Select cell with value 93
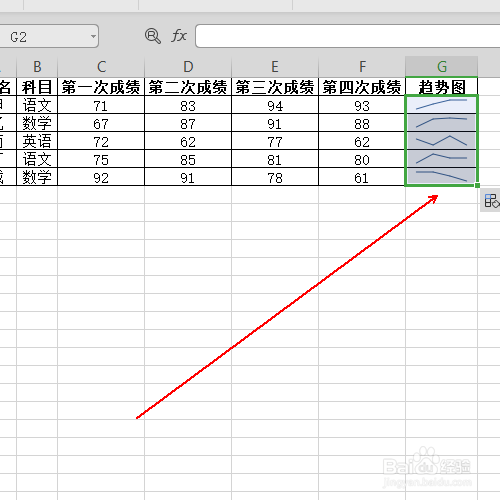This screenshot has width=500, height=500. point(362,105)
